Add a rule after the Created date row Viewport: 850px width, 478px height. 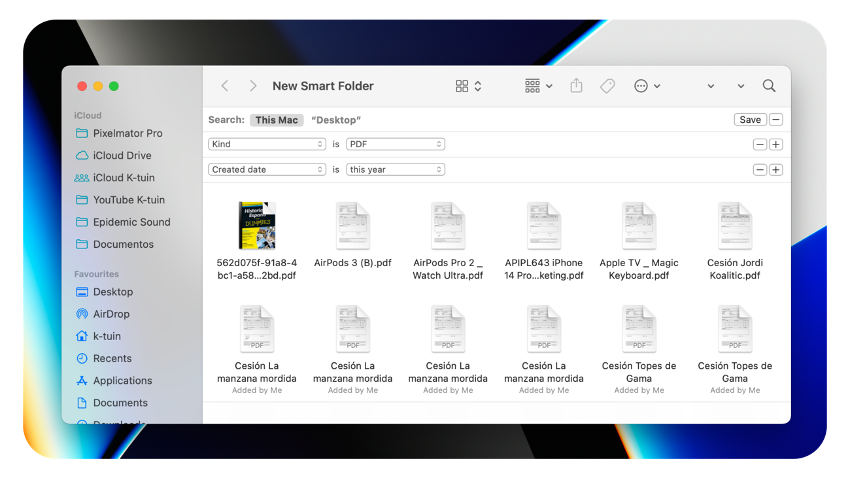point(776,170)
